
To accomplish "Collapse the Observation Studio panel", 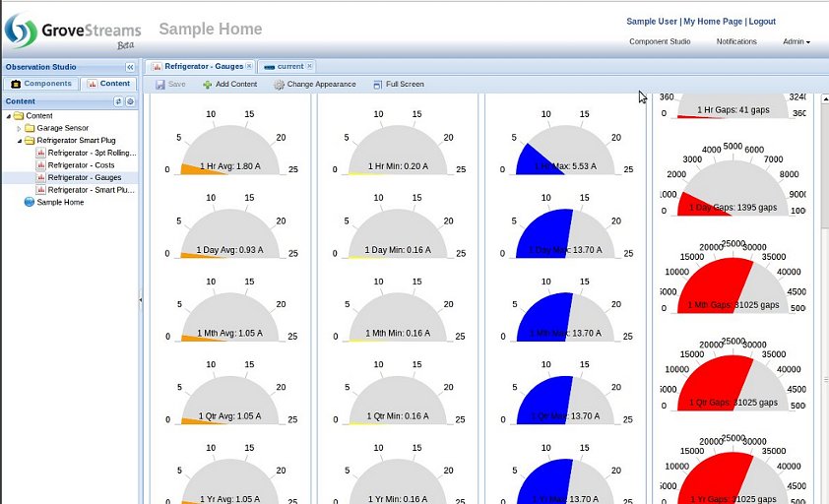I will pos(130,67).
